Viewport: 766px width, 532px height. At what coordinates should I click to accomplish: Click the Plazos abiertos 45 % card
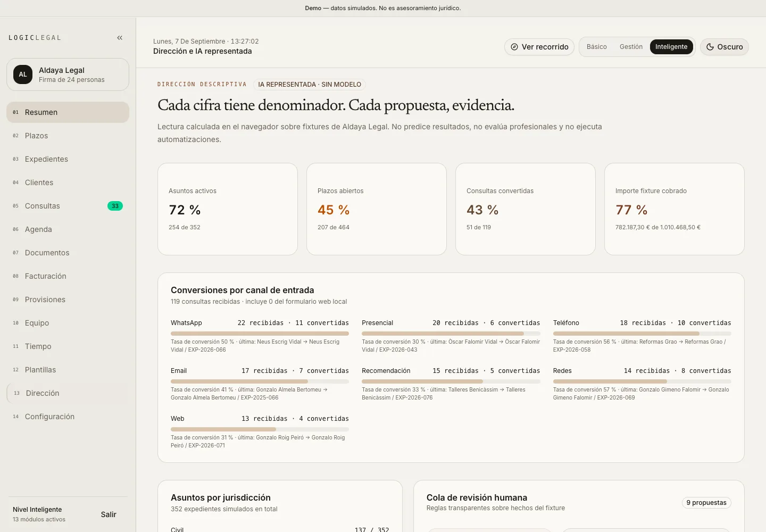[377, 209]
